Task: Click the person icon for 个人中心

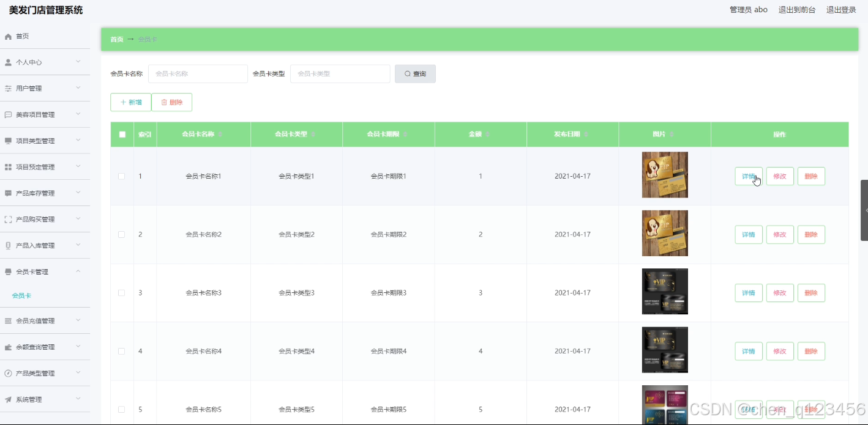Action: pyautogui.click(x=8, y=62)
